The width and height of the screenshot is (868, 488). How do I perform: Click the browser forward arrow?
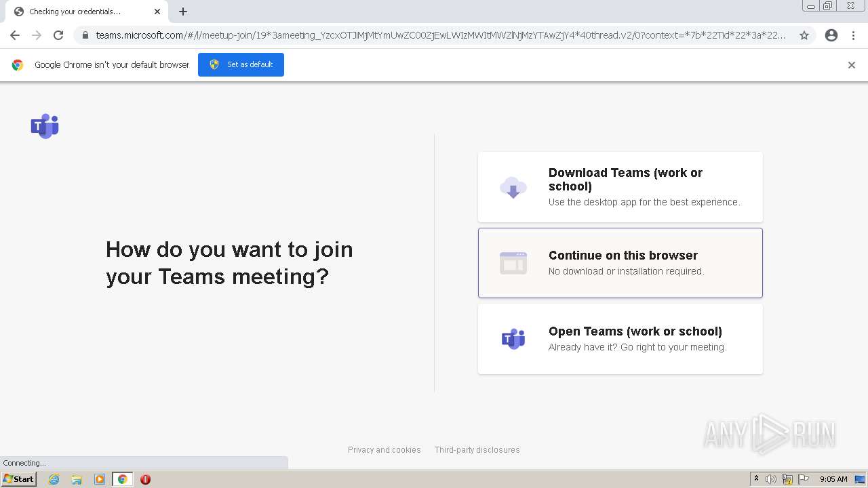click(37, 35)
